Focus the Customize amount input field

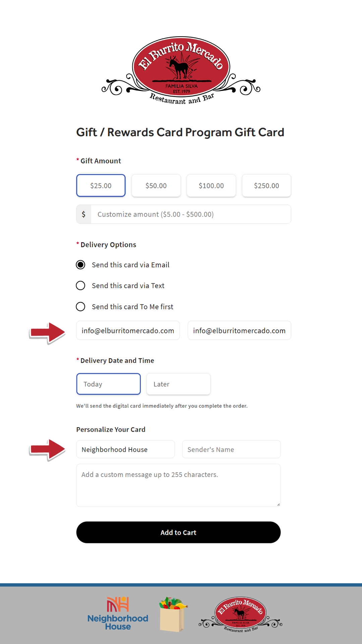191,214
